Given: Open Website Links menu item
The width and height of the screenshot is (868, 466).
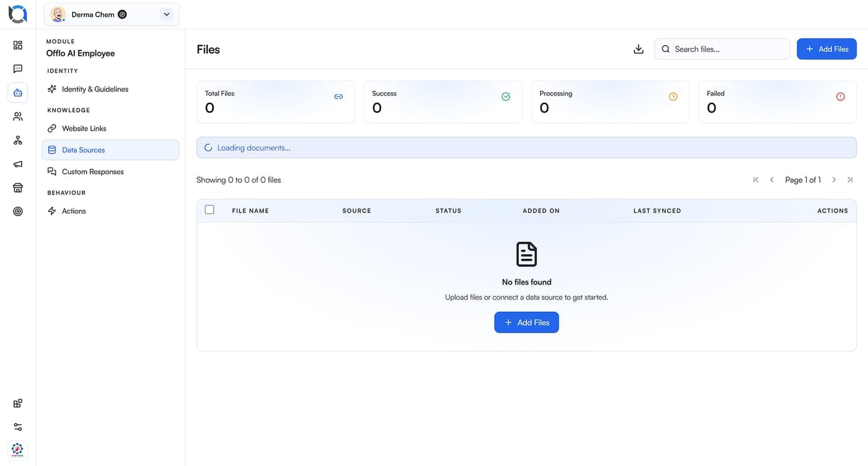Looking at the screenshot, I should tap(110, 128).
